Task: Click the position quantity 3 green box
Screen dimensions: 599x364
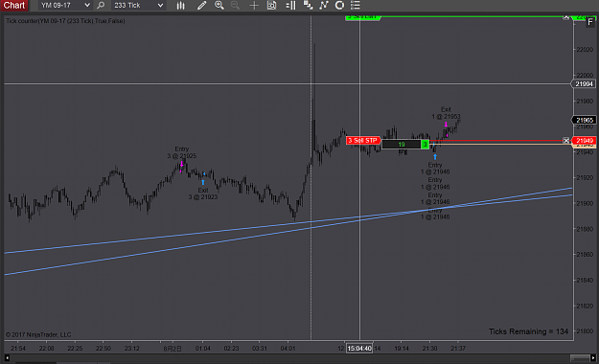Action: 425,145
